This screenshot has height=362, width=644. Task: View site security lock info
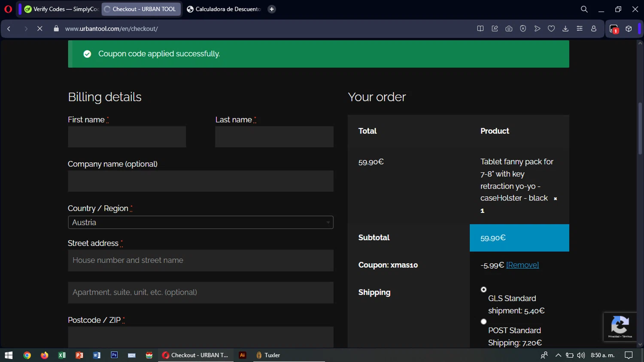[x=56, y=29]
